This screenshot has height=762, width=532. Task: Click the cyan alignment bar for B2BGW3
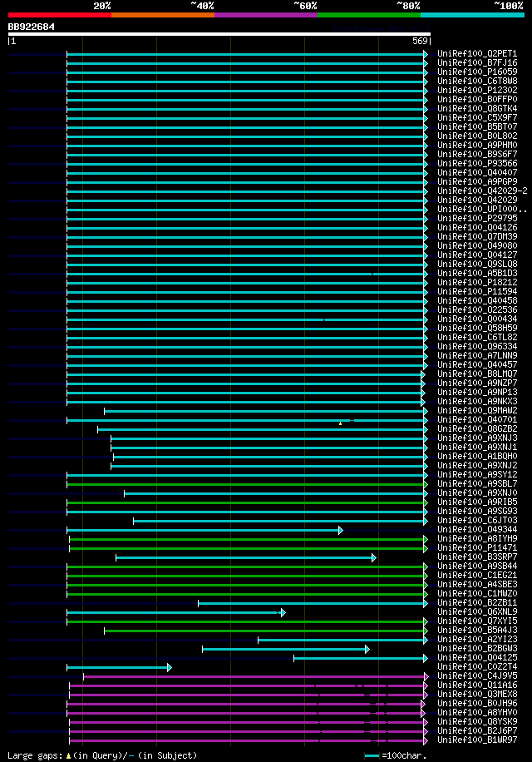[286, 649]
